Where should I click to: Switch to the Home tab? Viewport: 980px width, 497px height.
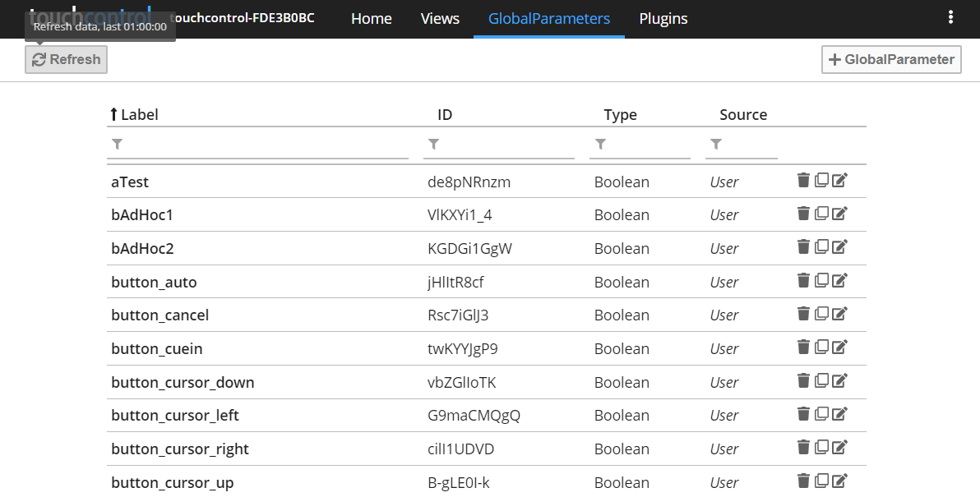(371, 18)
